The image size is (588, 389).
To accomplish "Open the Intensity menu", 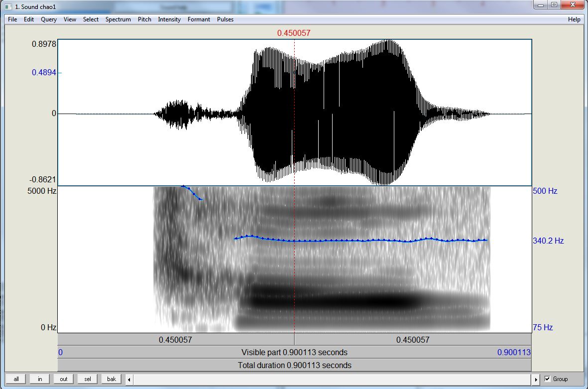I will click(169, 19).
